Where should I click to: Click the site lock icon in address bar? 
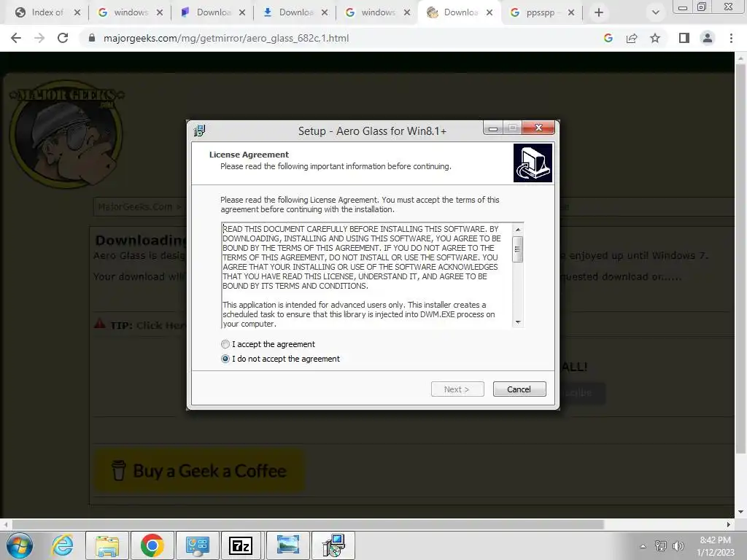[x=92, y=38]
